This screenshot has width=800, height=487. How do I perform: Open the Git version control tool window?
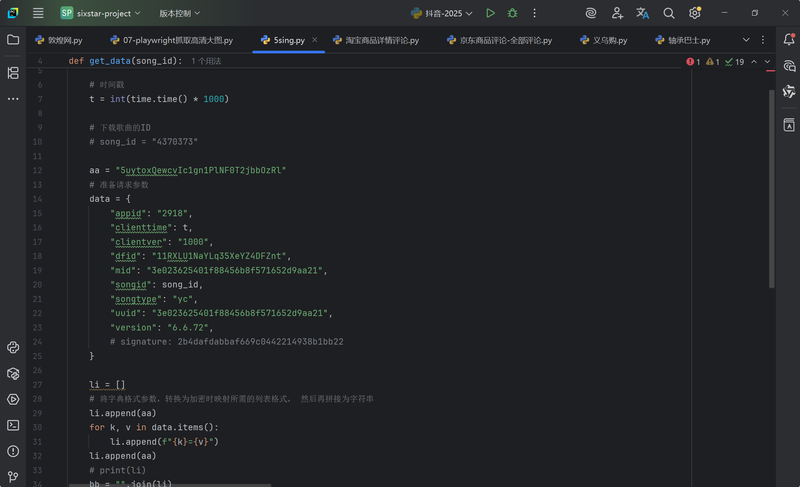(x=13, y=477)
